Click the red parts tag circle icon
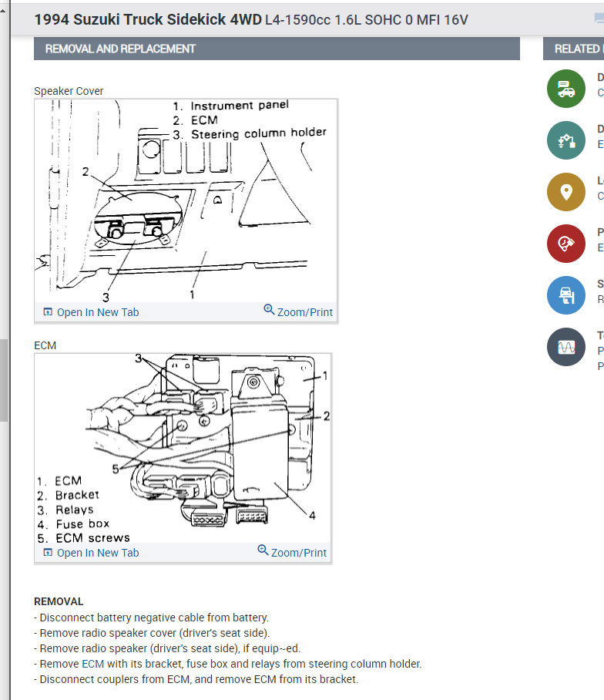Image resolution: width=604 pixels, height=700 pixels. pos(566,244)
